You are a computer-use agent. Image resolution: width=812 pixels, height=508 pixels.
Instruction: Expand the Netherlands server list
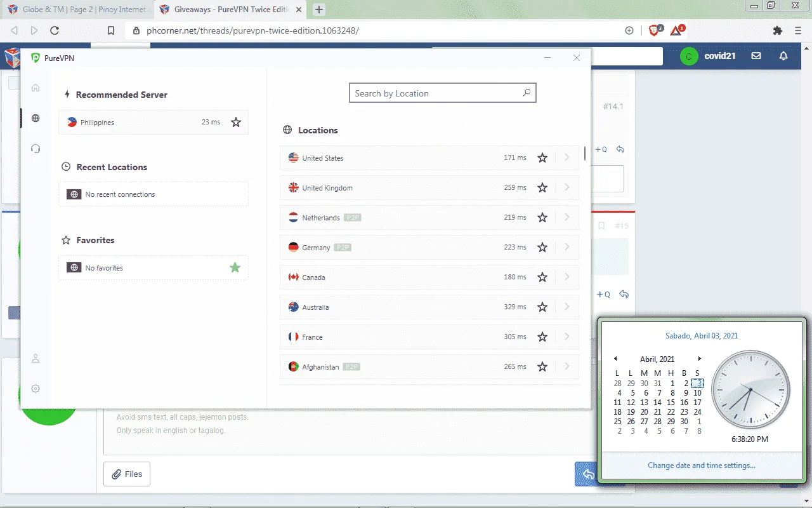pos(567,217)
